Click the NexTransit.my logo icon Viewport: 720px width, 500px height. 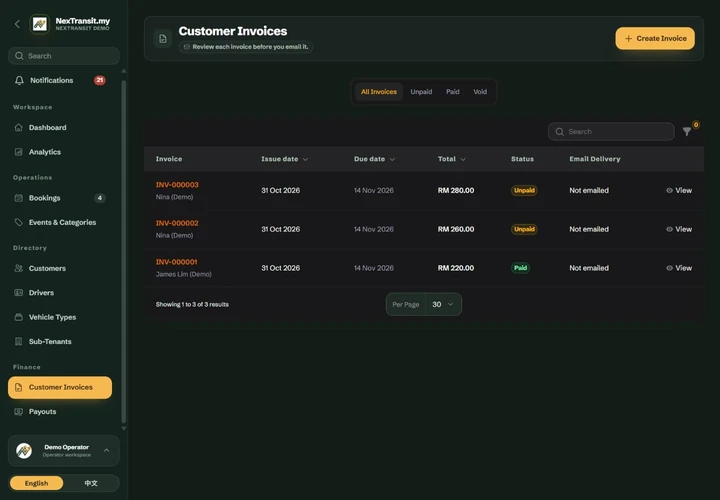(39, 24)
